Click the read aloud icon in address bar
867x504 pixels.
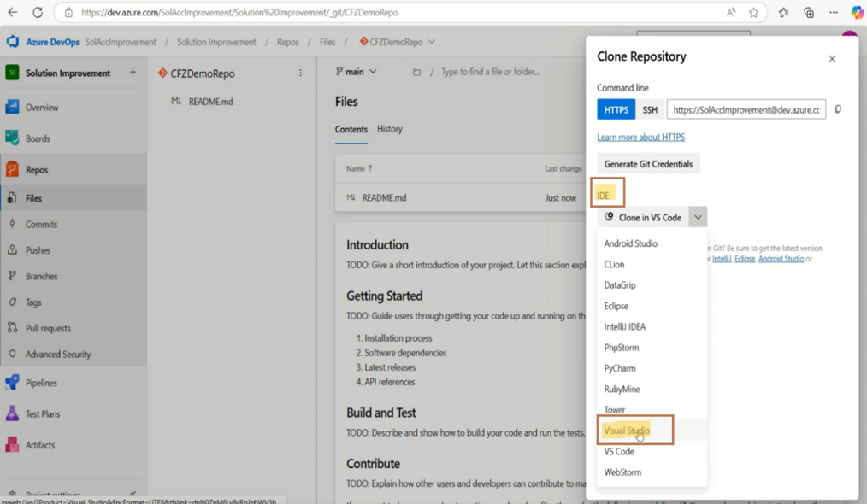click(x=731, y=12)
